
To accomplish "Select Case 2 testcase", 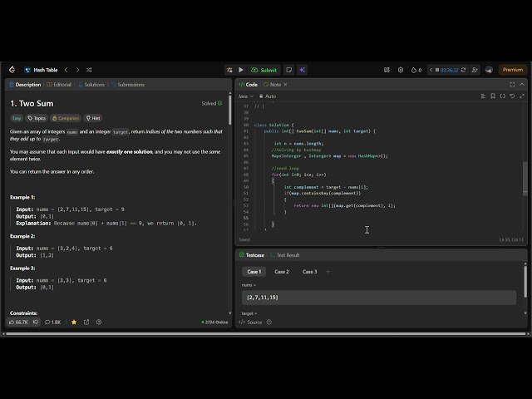I will coord(282,272).
